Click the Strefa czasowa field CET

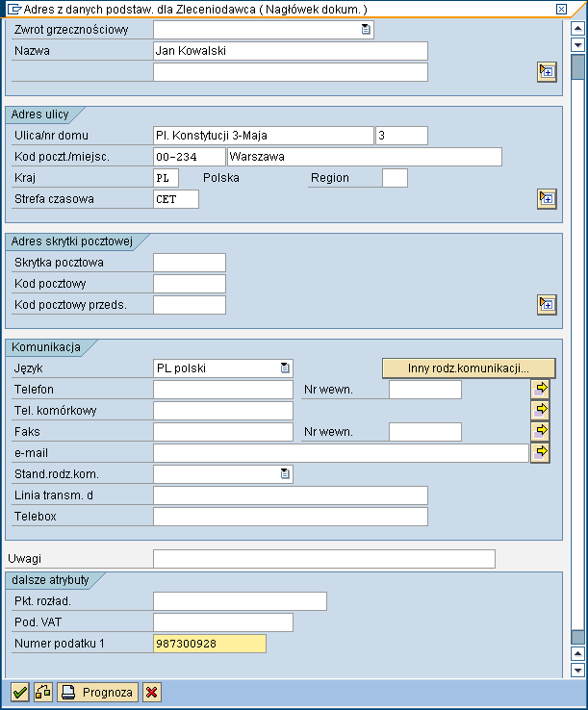tap(176, 199)
